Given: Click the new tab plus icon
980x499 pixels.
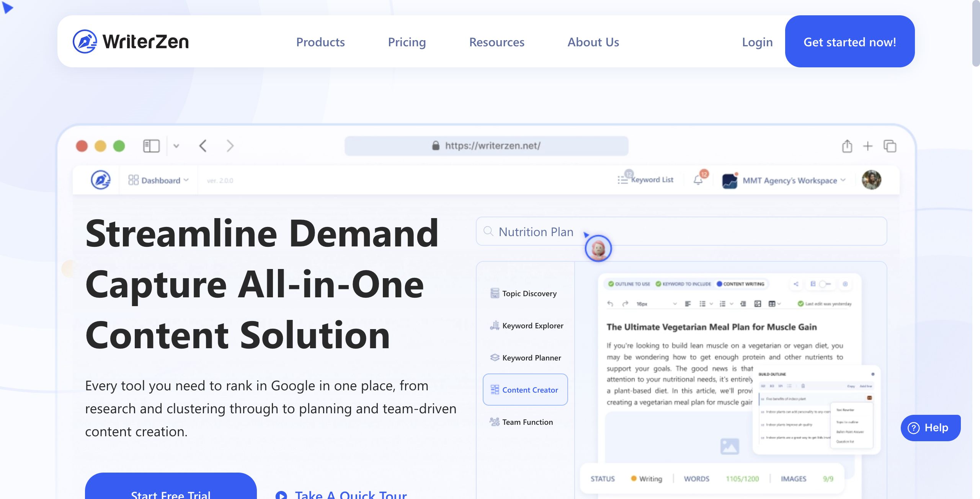Looking at the screenshot, I should [x=868, y=146].
